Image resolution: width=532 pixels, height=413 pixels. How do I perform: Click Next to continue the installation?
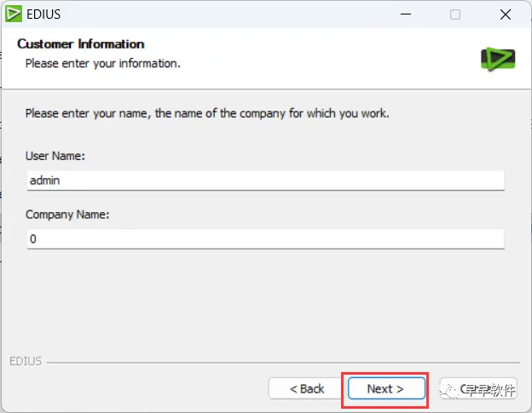click(385, 389)
